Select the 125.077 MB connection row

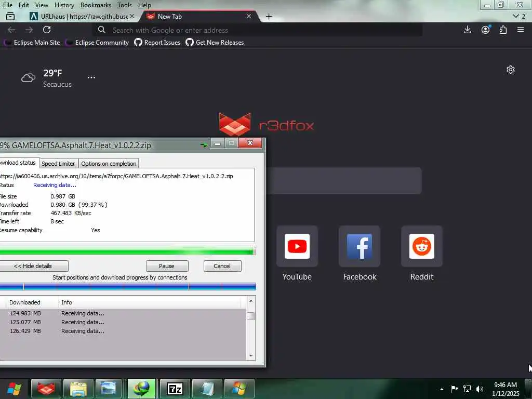pos(123,322)
